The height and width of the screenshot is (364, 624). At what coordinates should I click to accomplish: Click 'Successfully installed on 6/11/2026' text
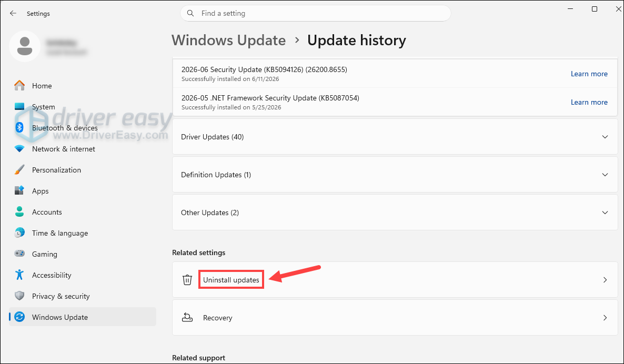pos(230,79)
